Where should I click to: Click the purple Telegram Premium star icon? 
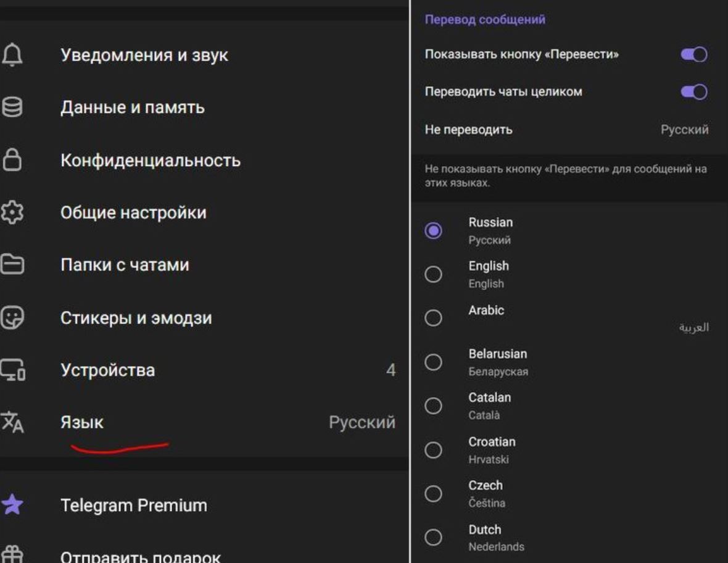tap(12, 505)
